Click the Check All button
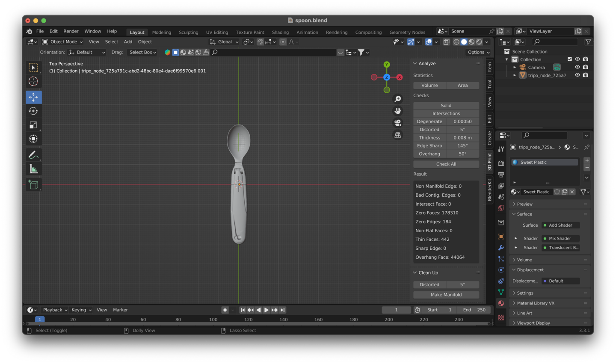Image resolution: width=616 pixels, height=364 pixels. coord(446,164)
